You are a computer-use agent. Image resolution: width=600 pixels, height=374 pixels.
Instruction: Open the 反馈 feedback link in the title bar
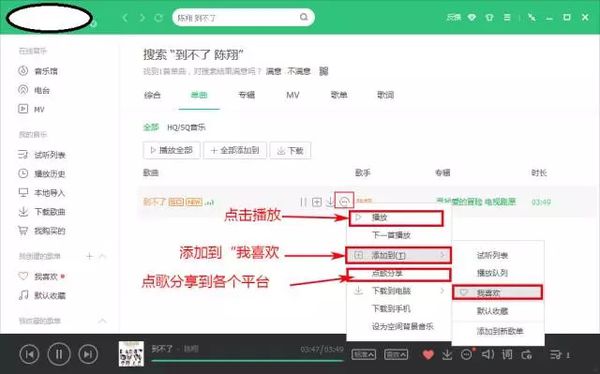pyautogui.click(x=454, y=17)
